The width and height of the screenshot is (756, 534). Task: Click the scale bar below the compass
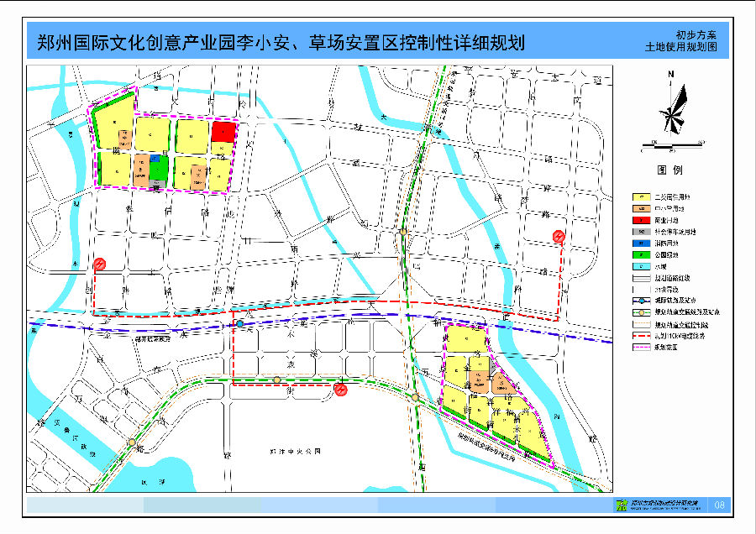coord(672,144)
